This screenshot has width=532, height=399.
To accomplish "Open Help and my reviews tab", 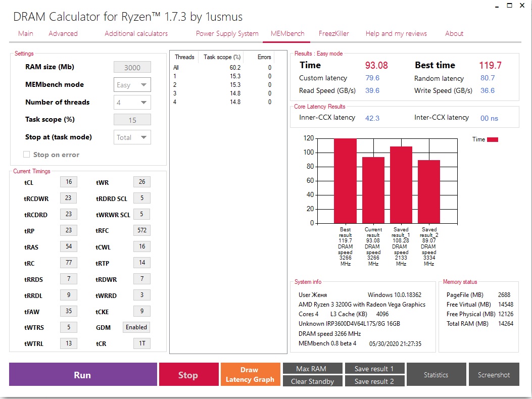I will pyautogui.click(x=396, y=34).
